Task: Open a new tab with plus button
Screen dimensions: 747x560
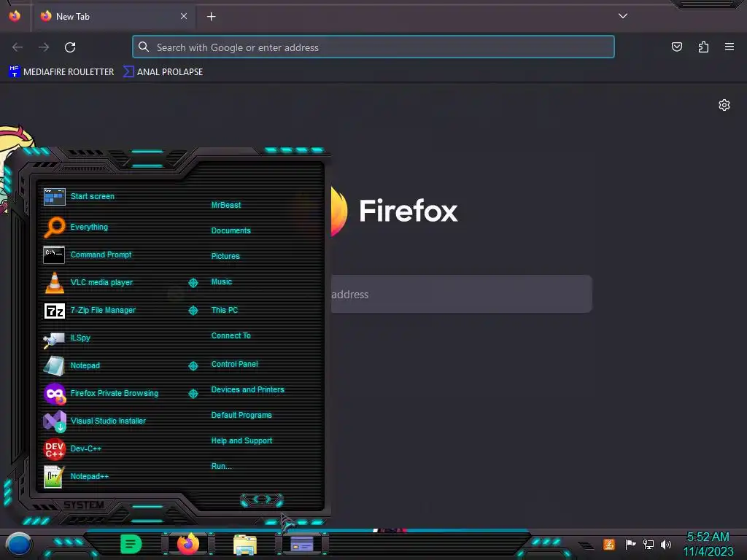Action: (x=211, y=17)
